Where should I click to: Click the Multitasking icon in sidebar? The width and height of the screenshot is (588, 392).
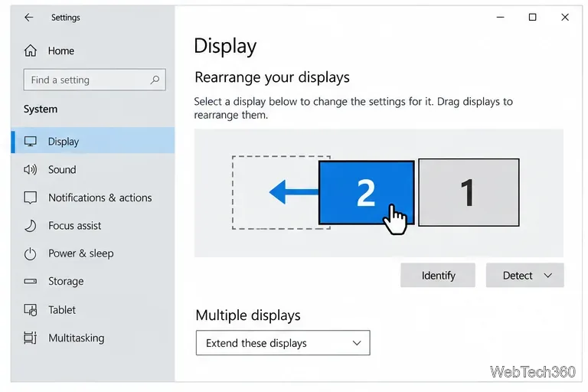31,338
